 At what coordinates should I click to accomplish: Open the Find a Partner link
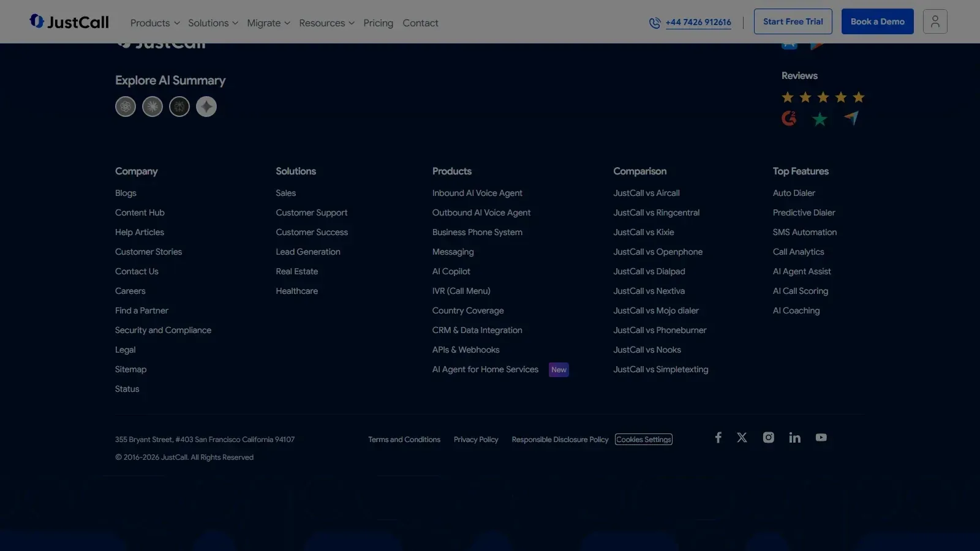[x=141, y=310]
